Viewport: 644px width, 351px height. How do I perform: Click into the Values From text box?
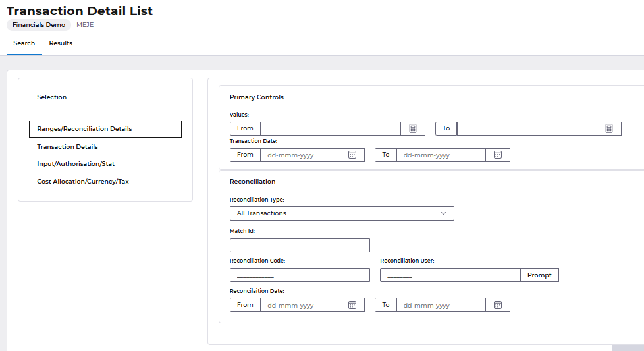330,128
